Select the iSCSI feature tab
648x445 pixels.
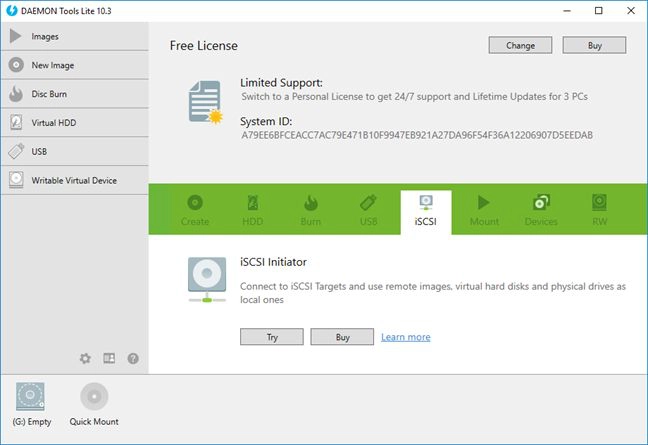click(x=426, y=212)
